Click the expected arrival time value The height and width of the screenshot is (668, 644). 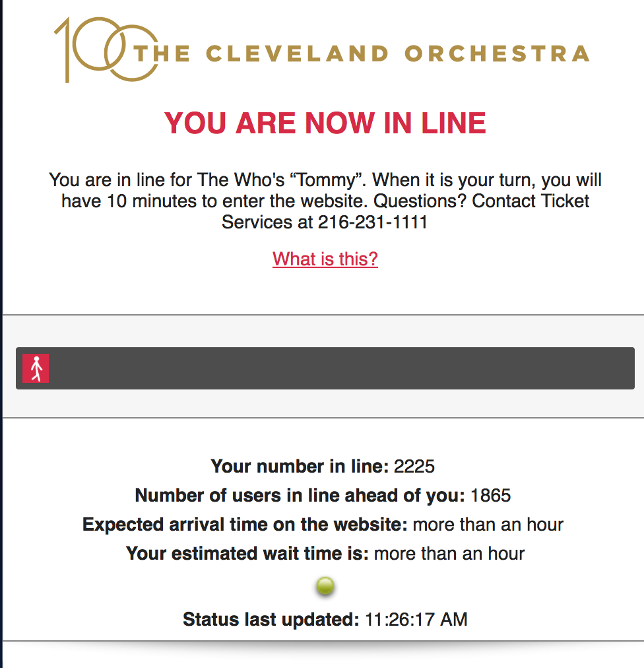(488, 524)
